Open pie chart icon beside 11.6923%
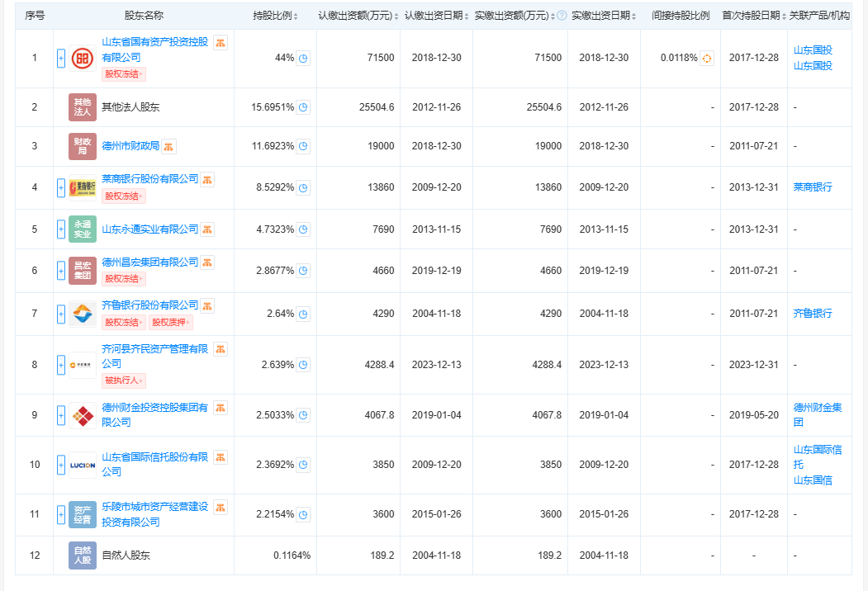Screen dimensions: 868x591 point(303,146)
